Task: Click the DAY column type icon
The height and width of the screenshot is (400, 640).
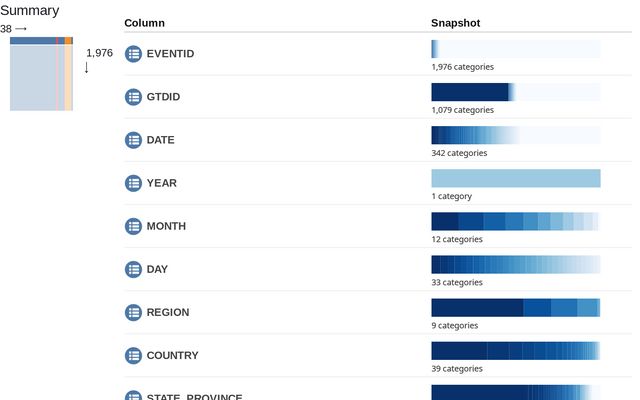Action: tap(133, 269)
